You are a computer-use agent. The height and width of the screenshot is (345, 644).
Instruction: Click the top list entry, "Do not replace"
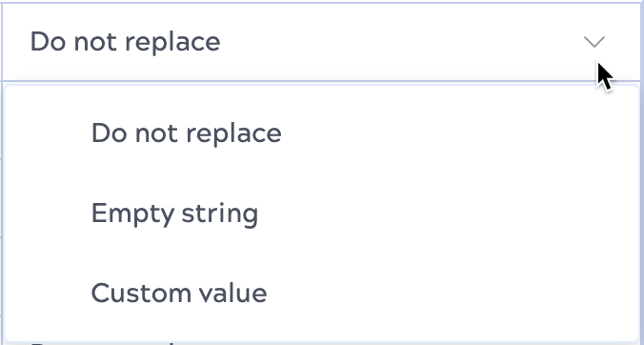point(322,133)
